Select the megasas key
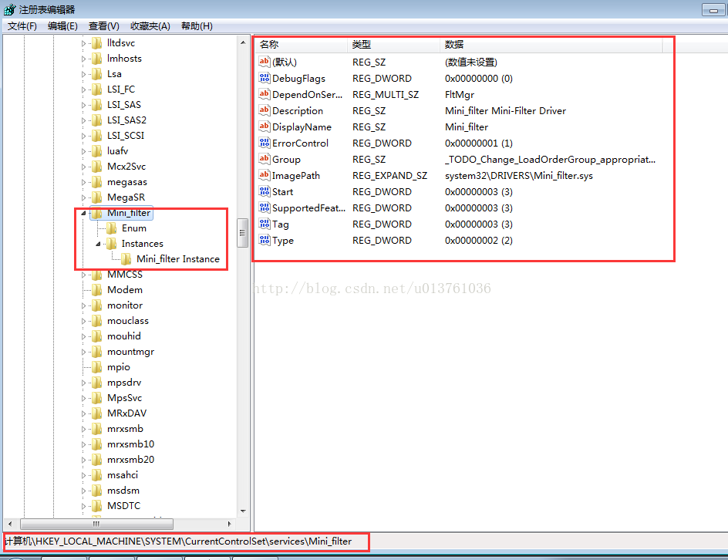This screenshot has width=728, height=560. (x=127, y=182)
